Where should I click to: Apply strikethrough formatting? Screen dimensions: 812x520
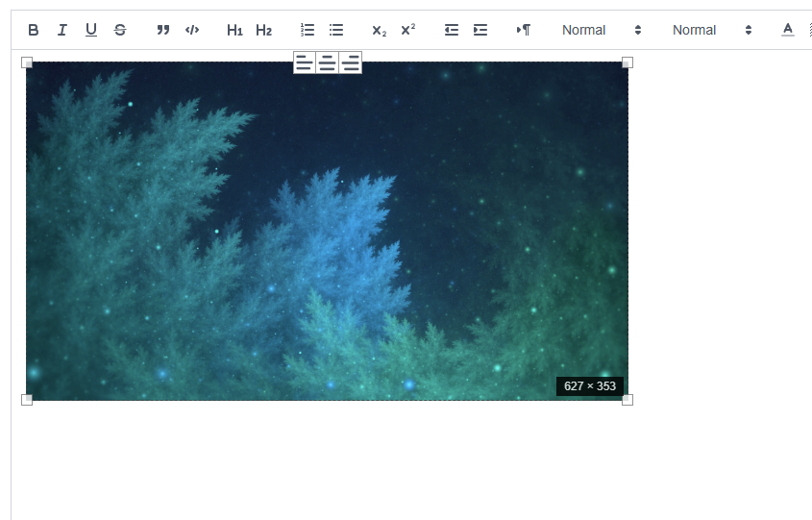pos(120,30)
